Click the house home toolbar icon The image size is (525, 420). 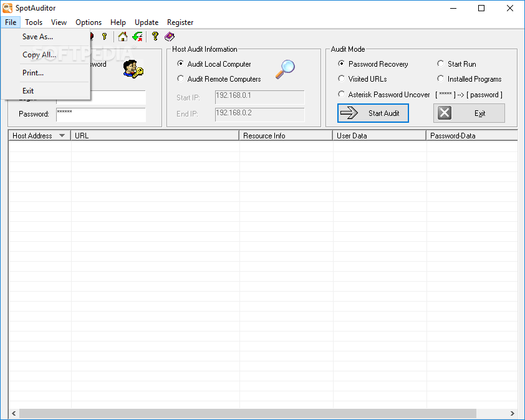pos(123,37)
